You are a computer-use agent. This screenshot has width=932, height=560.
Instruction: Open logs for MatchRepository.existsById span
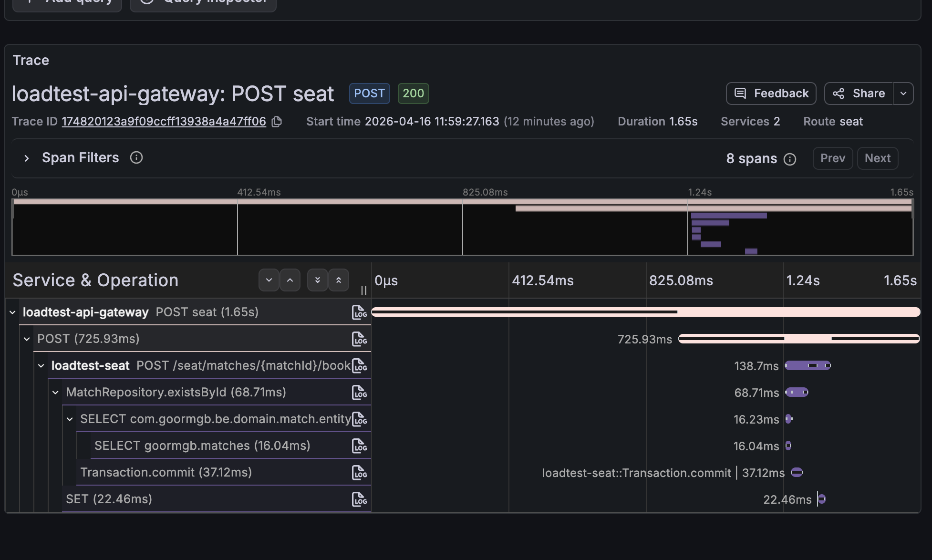click(359, 392)
